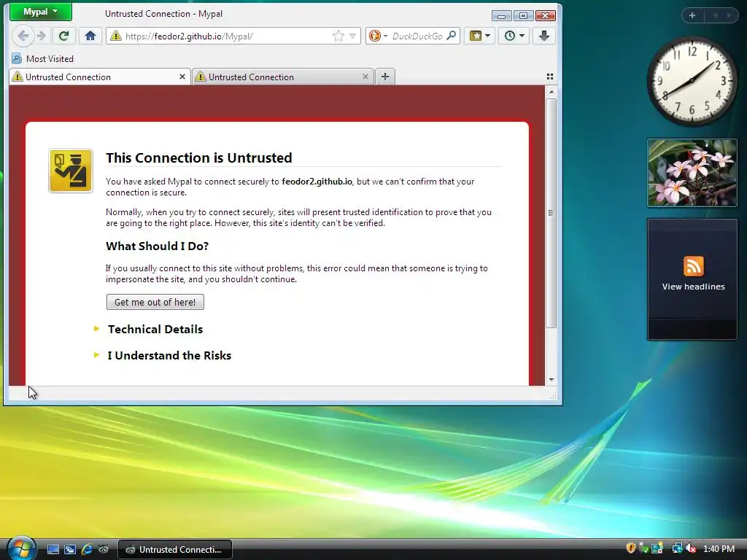Click the magnifier search icon
The image size is (747, 560).
(x=452, y=36)
